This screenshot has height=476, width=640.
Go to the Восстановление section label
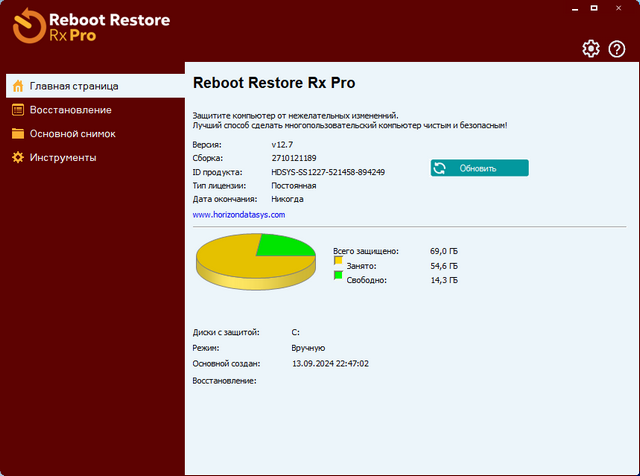(x=70, y=110)
